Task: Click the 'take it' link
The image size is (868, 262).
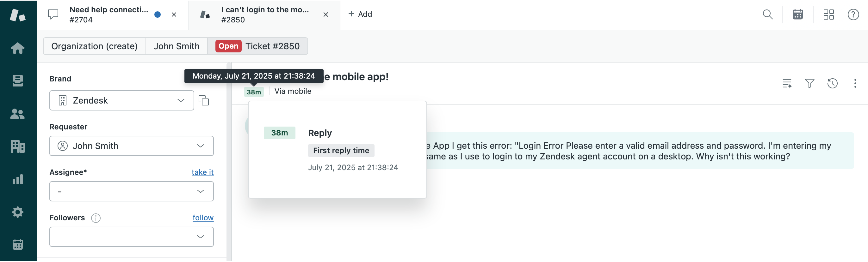Action: pyautogui.click(x=202, y=172)
